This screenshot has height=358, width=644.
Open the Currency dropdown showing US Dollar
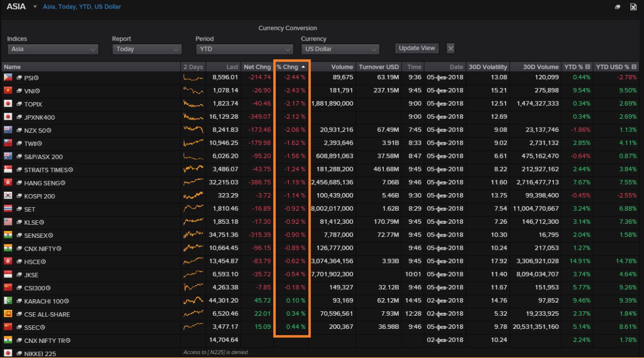(x=340, y=49)
